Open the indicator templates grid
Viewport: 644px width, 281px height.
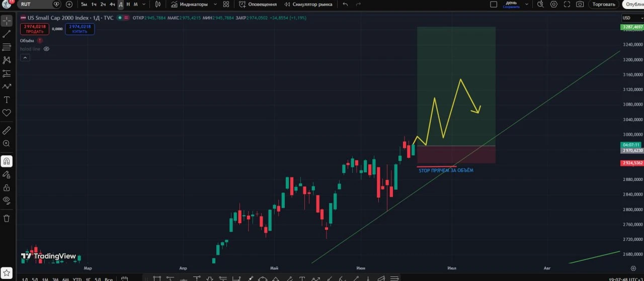coord(226,4)
